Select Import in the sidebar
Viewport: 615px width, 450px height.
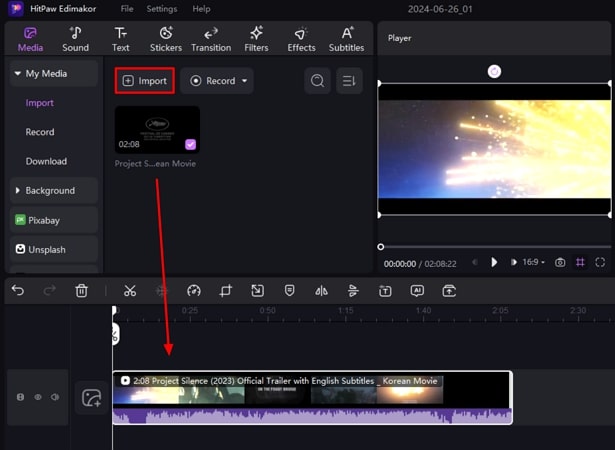coord(40,103)
